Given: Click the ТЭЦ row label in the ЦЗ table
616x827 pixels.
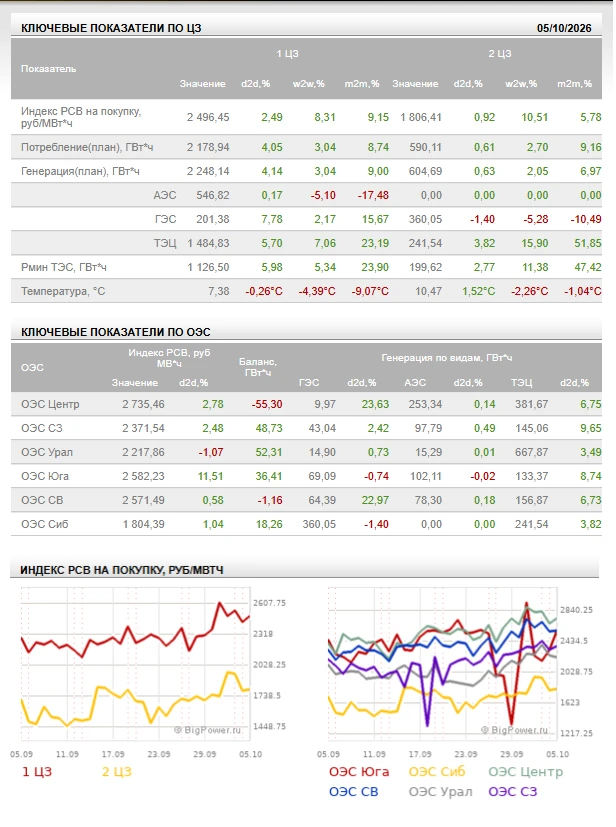Looking at the screenshot, I should point(165,243).
